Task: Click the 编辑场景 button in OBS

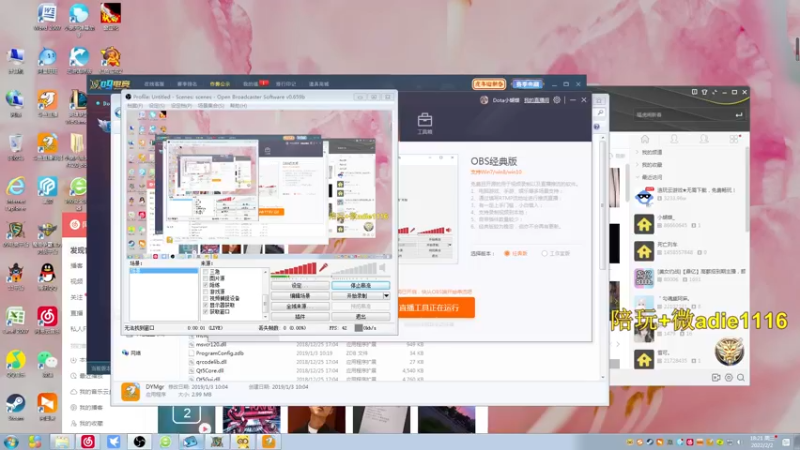Action: tap(300, 296)
